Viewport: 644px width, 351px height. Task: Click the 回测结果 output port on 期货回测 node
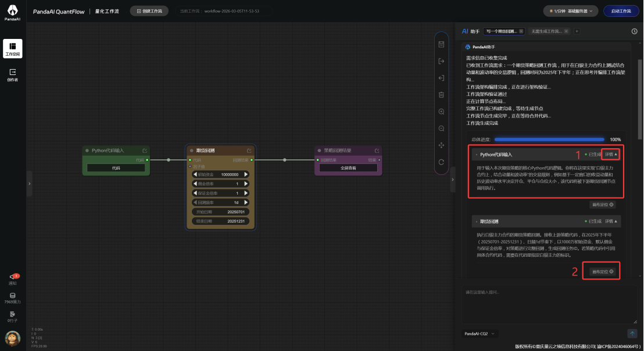[251, 160]
